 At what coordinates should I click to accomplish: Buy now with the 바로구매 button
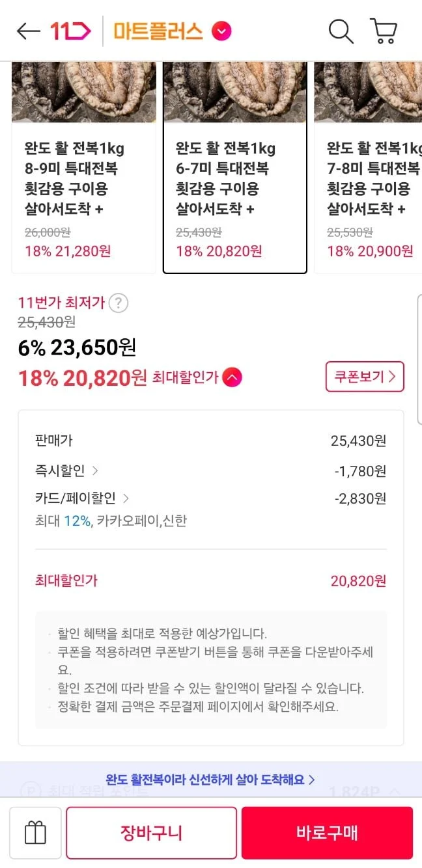point(327,833)
